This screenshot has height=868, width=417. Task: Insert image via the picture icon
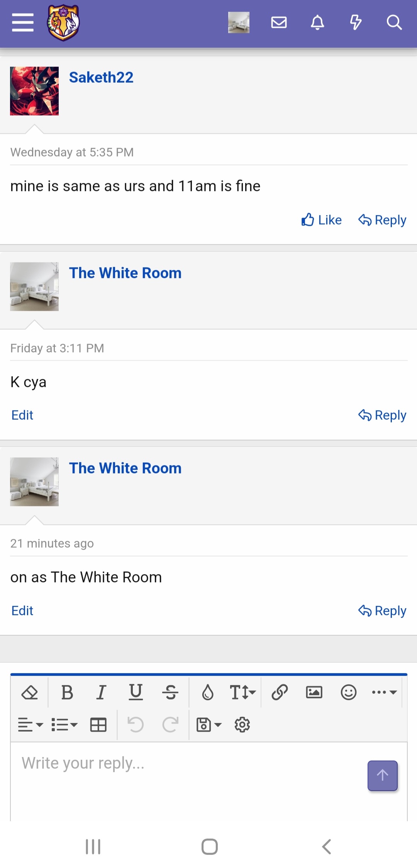314,693
